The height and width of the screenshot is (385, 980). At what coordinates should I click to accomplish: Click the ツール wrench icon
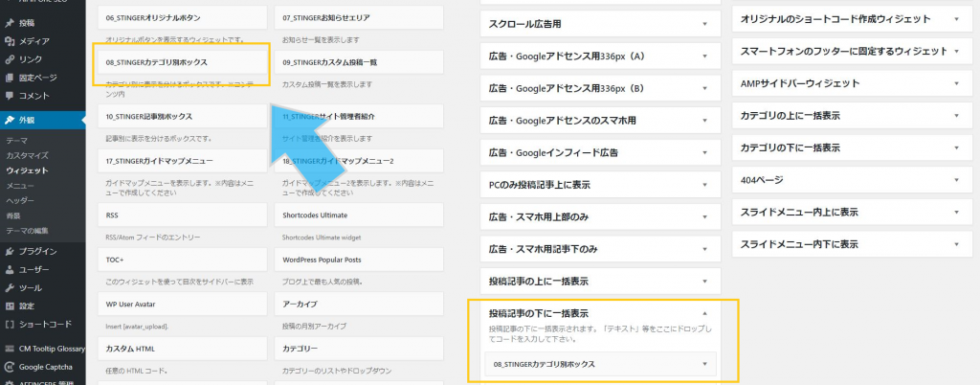click(10, 288)
